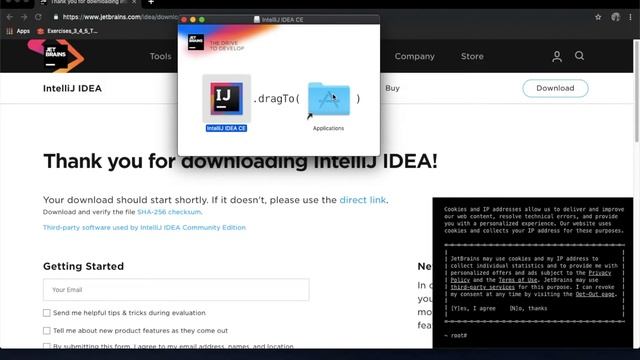The width and height of the screenshot is (640, 360).
Task: Check 'Send me helpful tips & tricks' box
Action: point(47,313)
